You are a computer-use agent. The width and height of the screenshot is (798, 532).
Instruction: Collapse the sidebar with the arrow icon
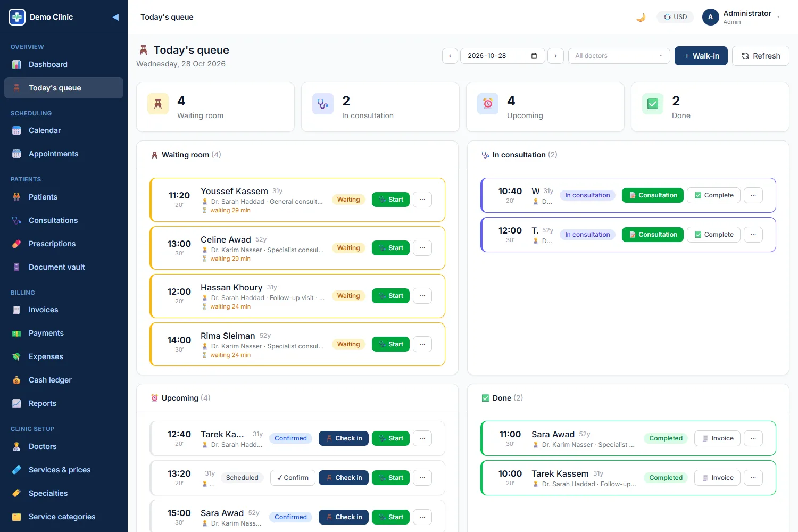pos(115,17)
